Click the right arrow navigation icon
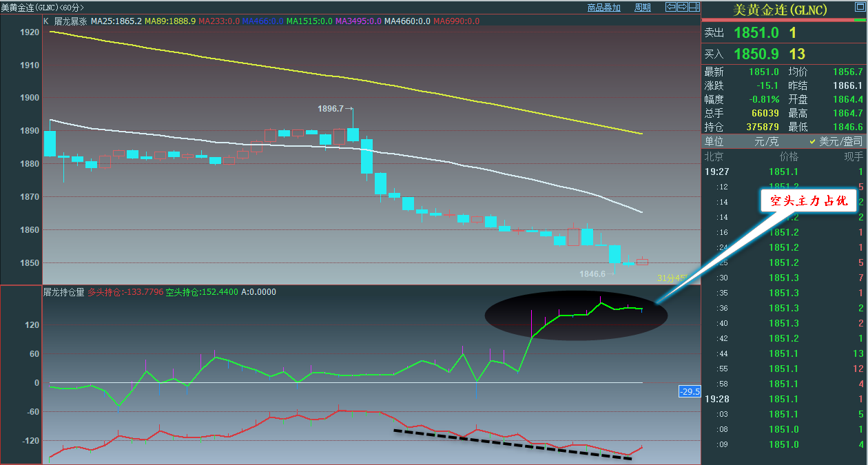This screenshot has width=868, height=465. [x=682, y=8]
